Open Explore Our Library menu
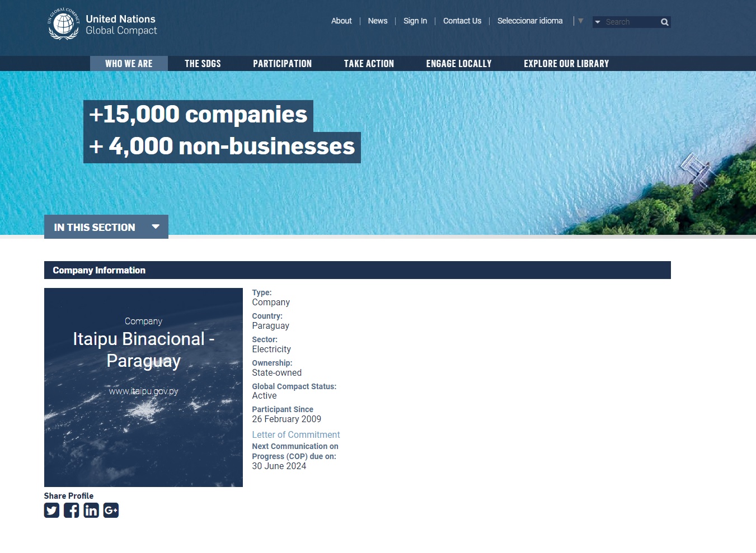Screen dimensions: 756x553 click(566, 64)
